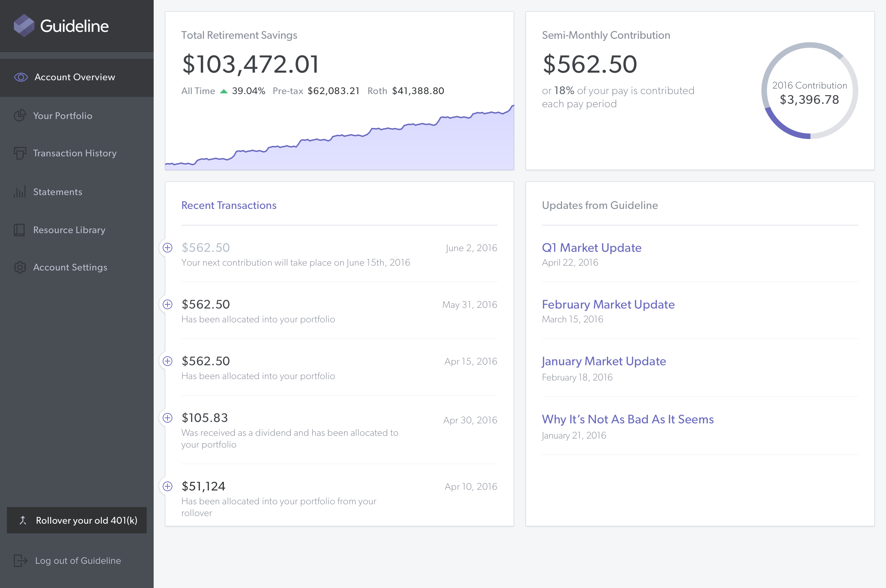This screenshot has height=588, width=886.
Task: Expand the $105.83 dividend transaction
Action: point(168,418)
